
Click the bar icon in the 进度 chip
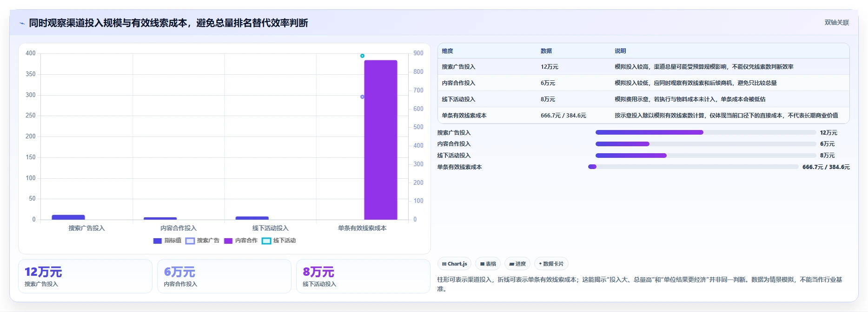click(x=511, y=264)
